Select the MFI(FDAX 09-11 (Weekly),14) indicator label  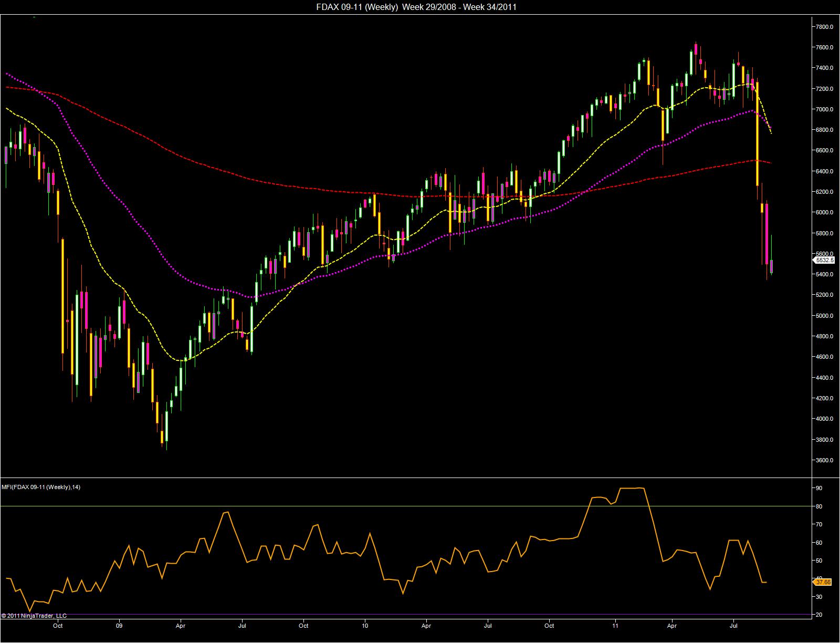pos(40,487)
